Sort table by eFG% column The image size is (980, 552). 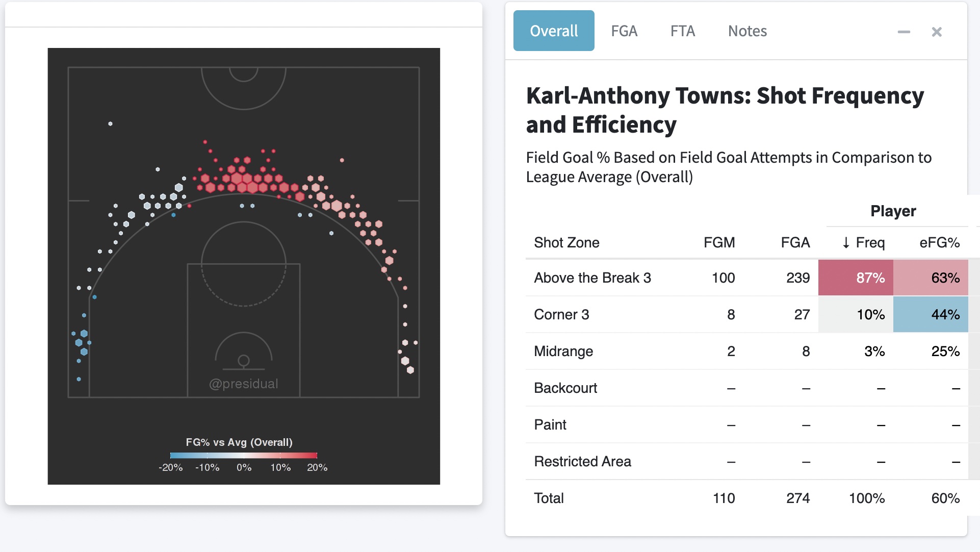939,242
